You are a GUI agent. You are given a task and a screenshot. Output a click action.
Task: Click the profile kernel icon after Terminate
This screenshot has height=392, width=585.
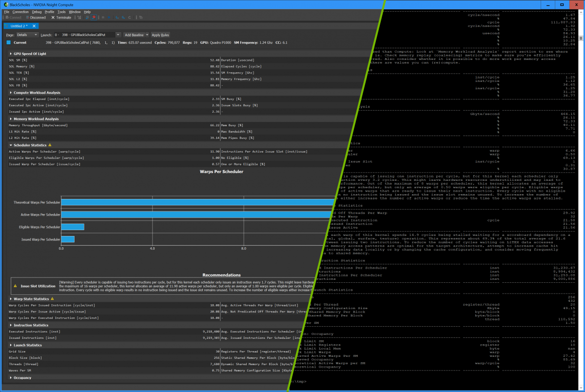click(x=79, y=18)
